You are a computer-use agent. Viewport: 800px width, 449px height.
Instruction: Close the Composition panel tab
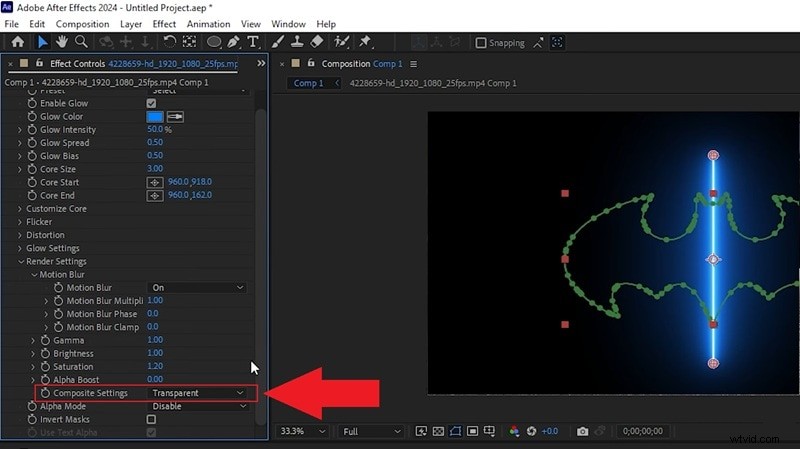pyautogui.click(x=282, y=64)
